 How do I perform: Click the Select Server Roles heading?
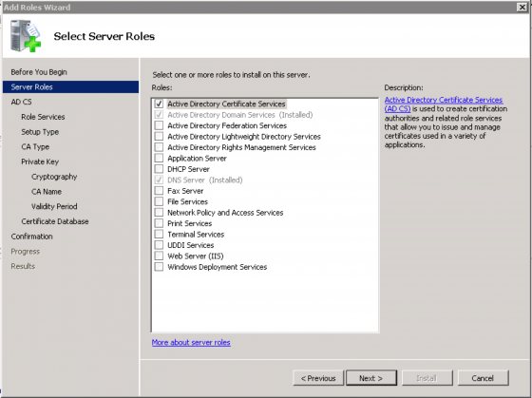click(x=104, y=36)
